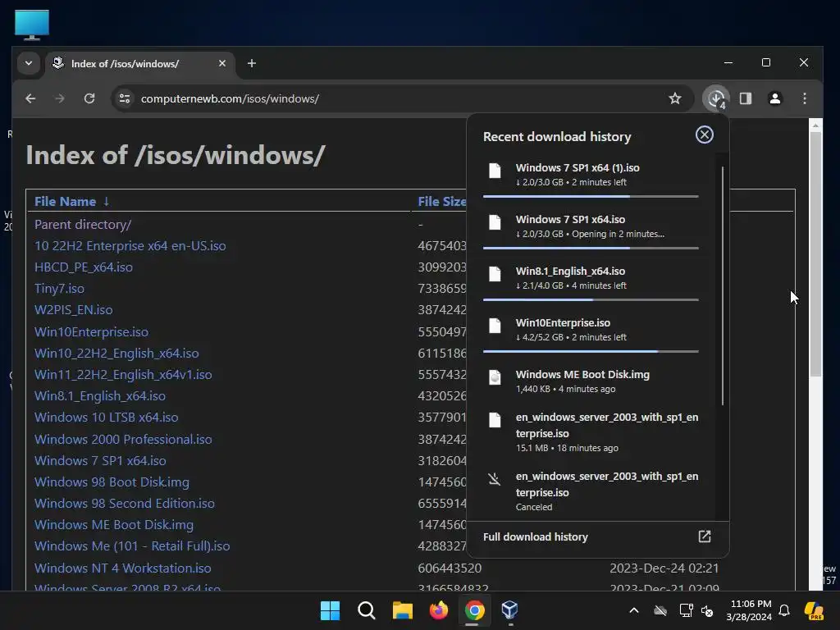Show hidden system tray icons
The width and height of the screenshot is (840, 630).
coord(634,610)
